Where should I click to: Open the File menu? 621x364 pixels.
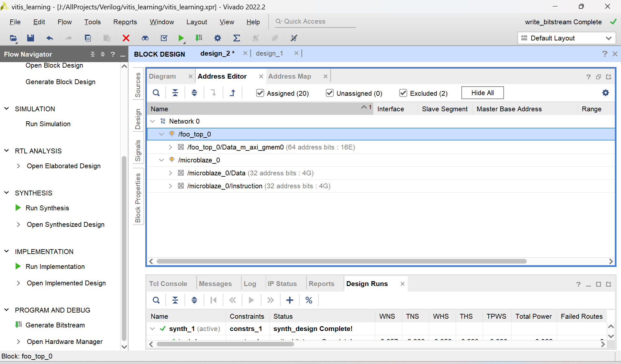pyautogui.click(x=15, y=22)
